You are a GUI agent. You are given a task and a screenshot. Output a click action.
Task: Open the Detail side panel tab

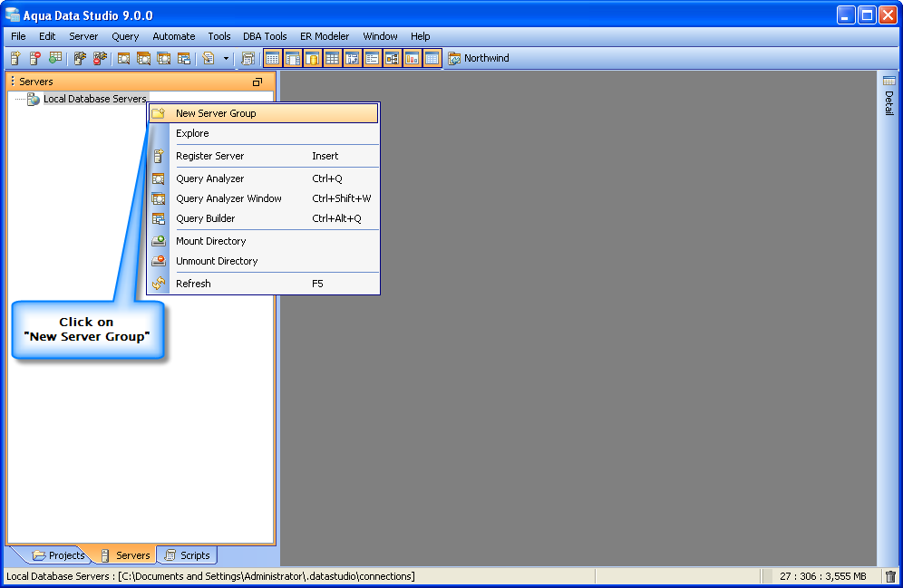click(889, 97)
